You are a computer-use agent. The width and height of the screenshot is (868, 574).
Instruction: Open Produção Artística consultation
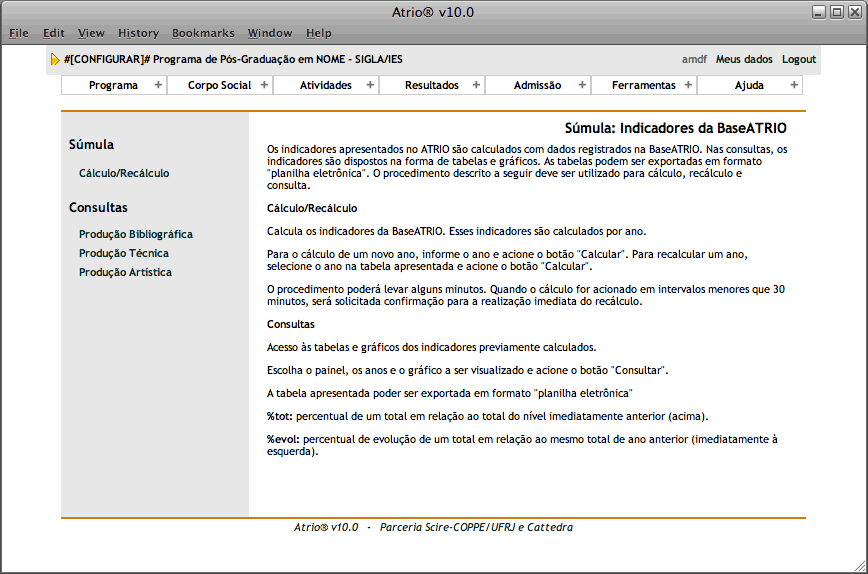(x=125, y=272)
